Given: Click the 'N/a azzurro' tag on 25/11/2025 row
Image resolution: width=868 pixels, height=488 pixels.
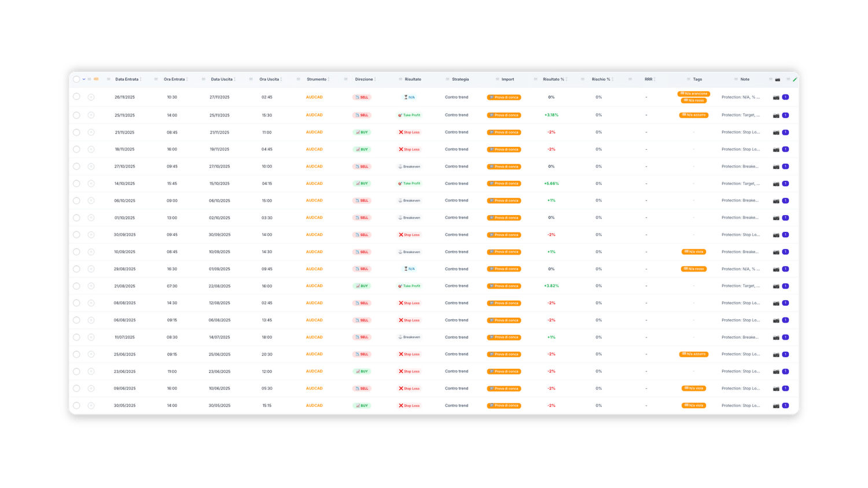Looking at the screenshot, I should click(x=694, y=115).
